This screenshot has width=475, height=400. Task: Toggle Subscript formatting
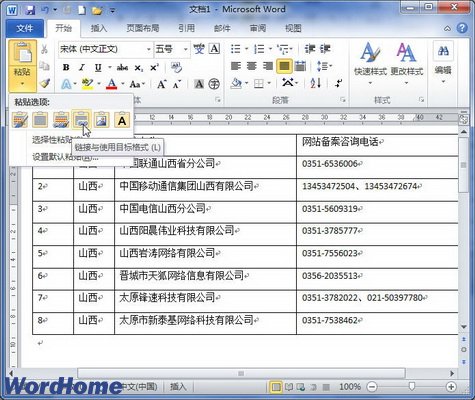(139, 68)
